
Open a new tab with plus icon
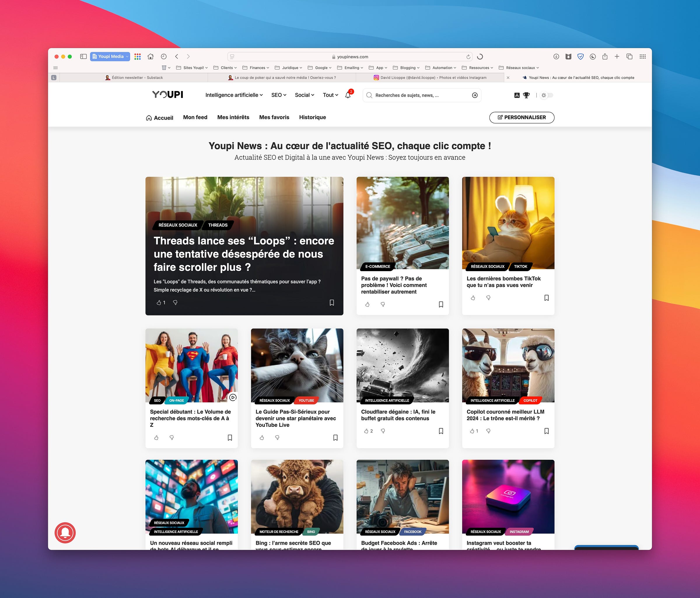pyautogui.click(x=617, y=56)
